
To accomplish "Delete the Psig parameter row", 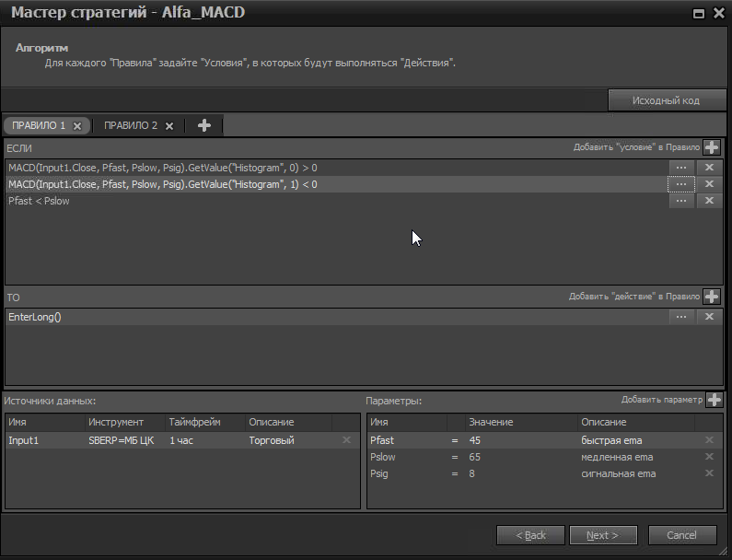I will (709, 473).
